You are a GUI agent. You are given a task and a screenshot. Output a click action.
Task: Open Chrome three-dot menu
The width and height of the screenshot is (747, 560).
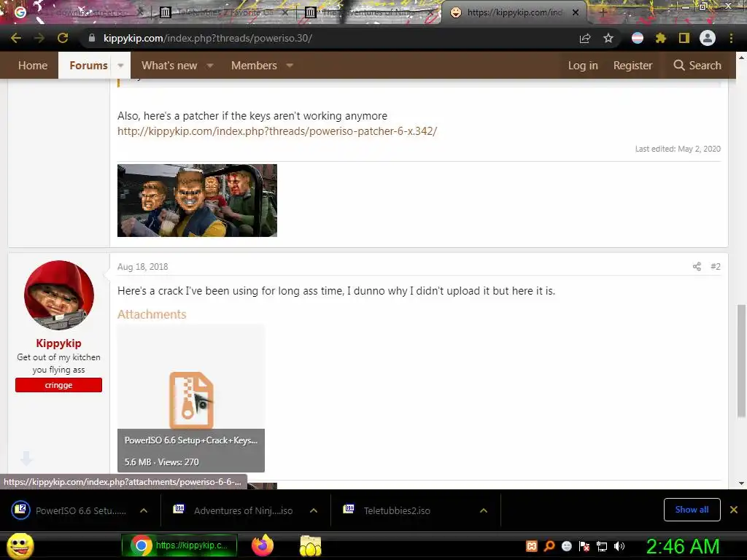[x=731, y=38]
